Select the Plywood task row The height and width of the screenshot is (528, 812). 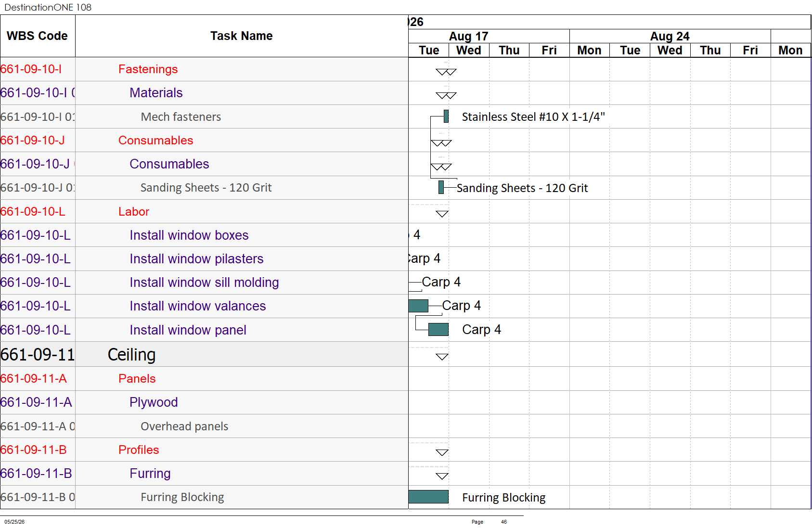[204, 402]
